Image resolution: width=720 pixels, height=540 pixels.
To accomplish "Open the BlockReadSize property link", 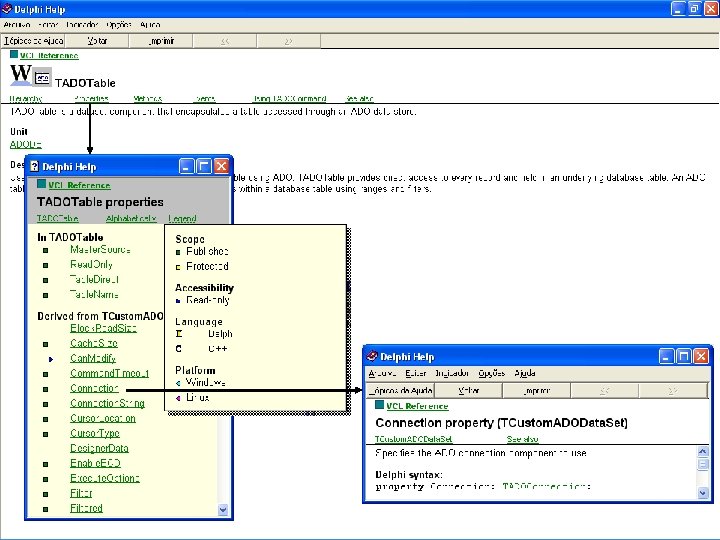I will [103, 328].
